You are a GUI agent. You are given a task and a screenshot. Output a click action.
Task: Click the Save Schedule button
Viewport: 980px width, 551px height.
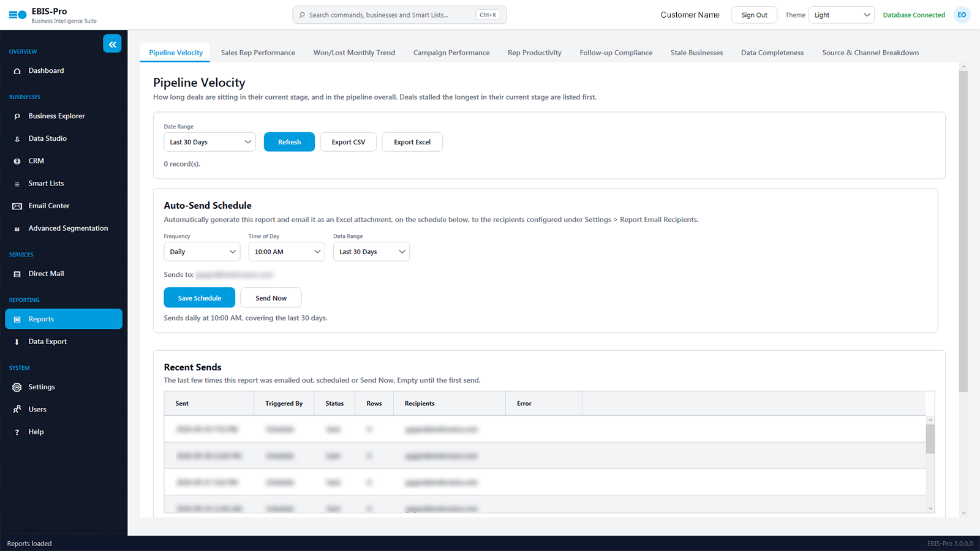200,298
